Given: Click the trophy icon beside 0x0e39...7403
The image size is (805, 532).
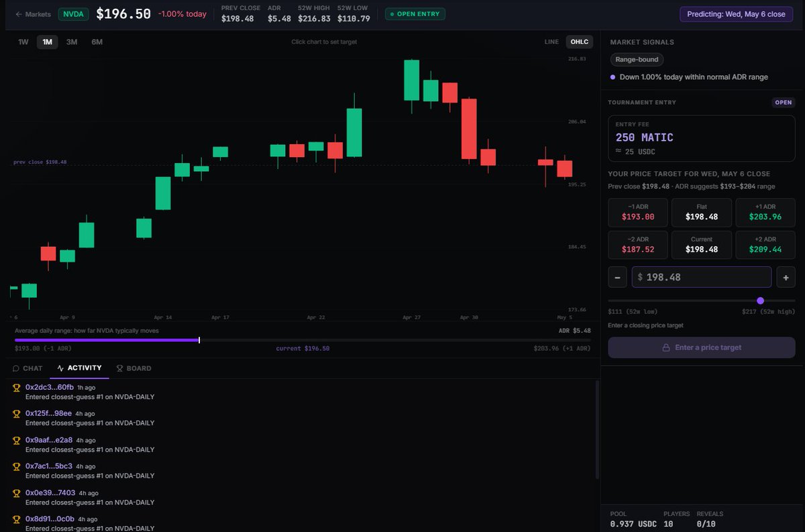Looking at the screenshot, I should click(17, 493).
